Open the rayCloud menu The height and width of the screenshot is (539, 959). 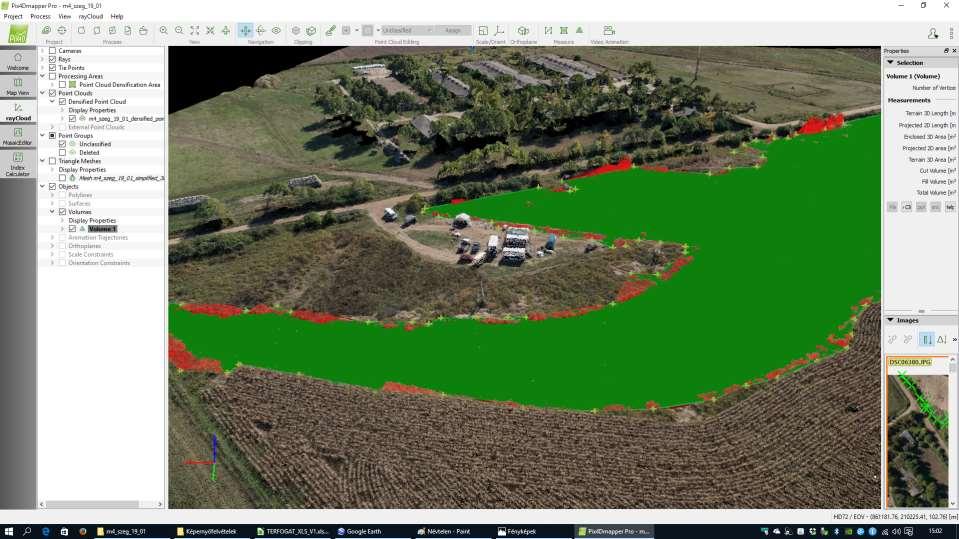[x=91, y=17]
